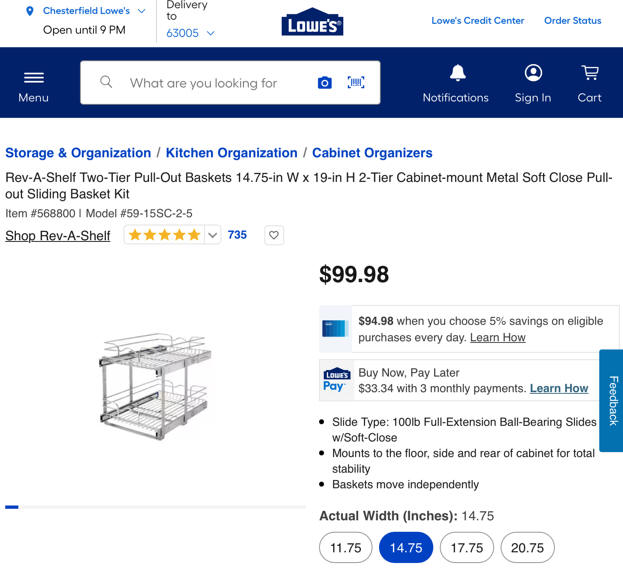Open the Cabinet Organizers breadcrumb
This screenshot has height=569, width=623.
pyautogui.click(x=372, y=153)
